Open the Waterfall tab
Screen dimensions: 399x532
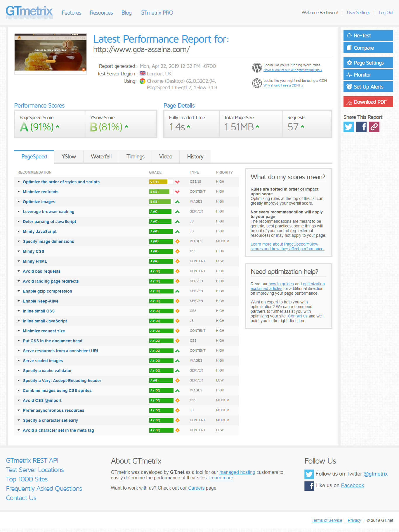(101, 157)
